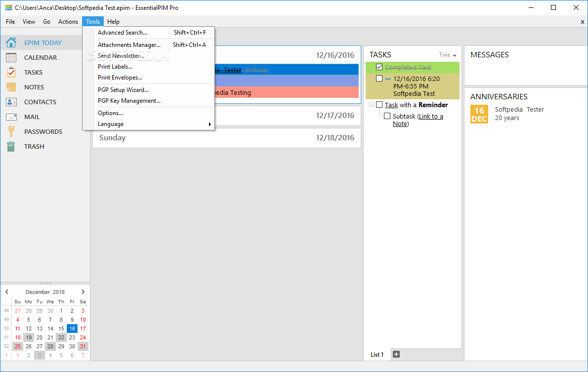This screenshot has width=588, height=372.
Task: Check the Subtask checkbox
Action: (387, 116)
